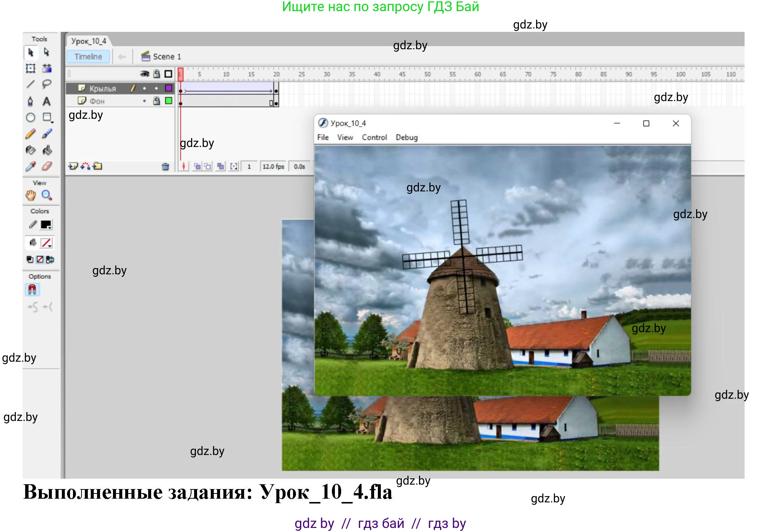Viewport: 762px width, 532px height.
Task: Click the purple Крылья outline color swatch
Action: click(x=169, y=88)
